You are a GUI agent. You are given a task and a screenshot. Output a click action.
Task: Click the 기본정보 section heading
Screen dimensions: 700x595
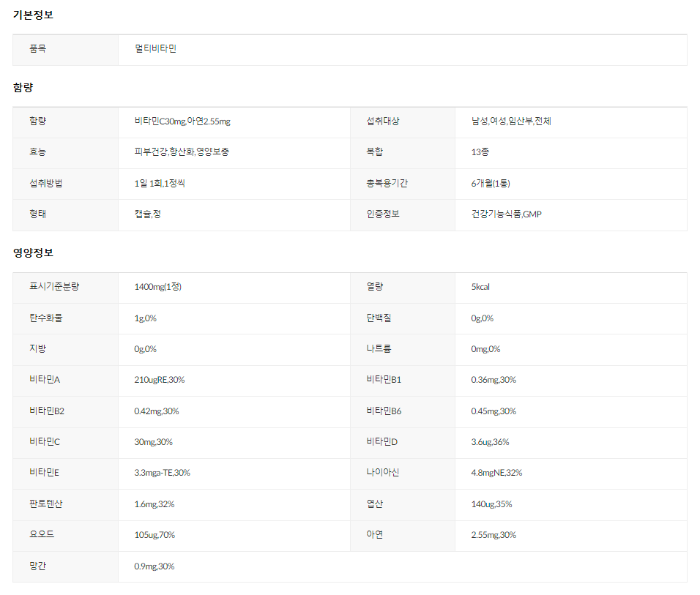(x=33, y=15)
